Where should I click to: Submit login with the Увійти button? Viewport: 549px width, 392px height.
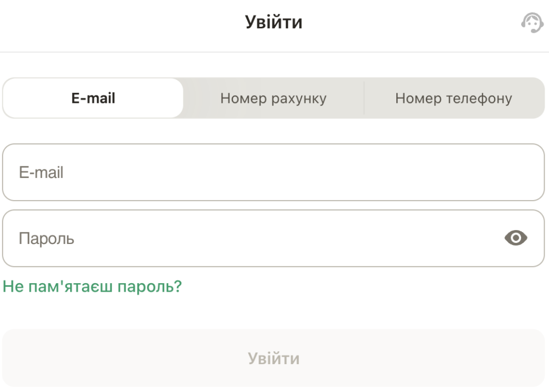coord(273,358)
